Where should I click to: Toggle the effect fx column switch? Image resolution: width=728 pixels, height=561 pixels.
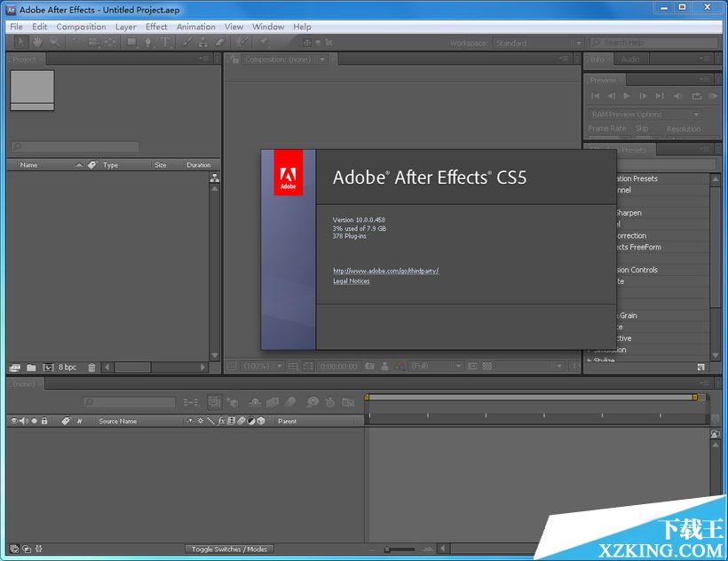[221, 421]
